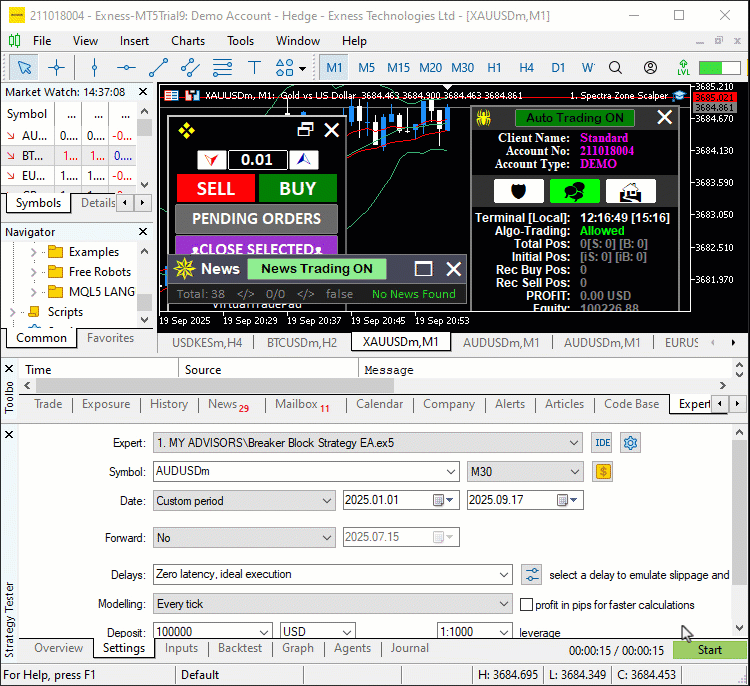Click the CLOSE SELECTED button
The image size is (750, 686).
(x=256, y=245)
